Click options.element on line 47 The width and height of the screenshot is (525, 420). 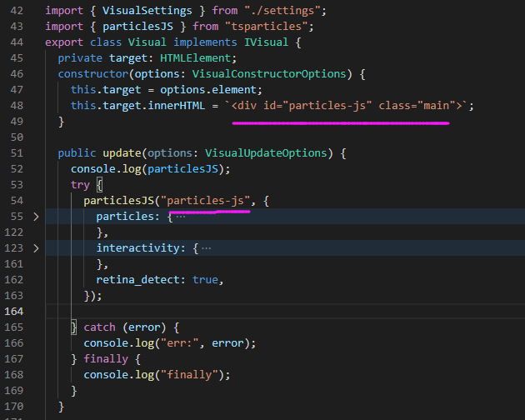(x=208, y=90)
